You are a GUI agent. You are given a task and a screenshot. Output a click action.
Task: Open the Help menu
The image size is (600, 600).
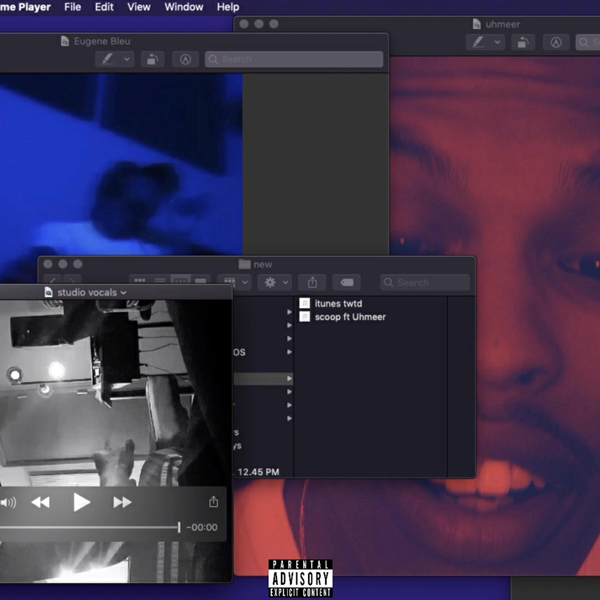(x=228, y=7)
